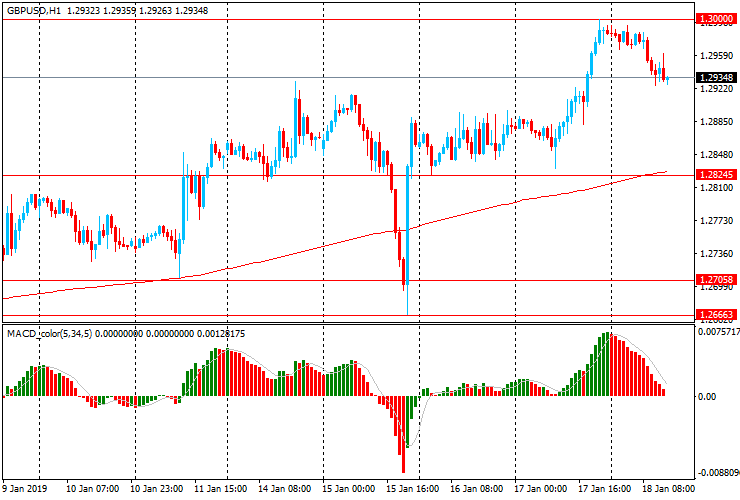This screenshot has height=500, width=740.
Task: Select the 1.27058 red price level label
Action: tap(716, 280)
